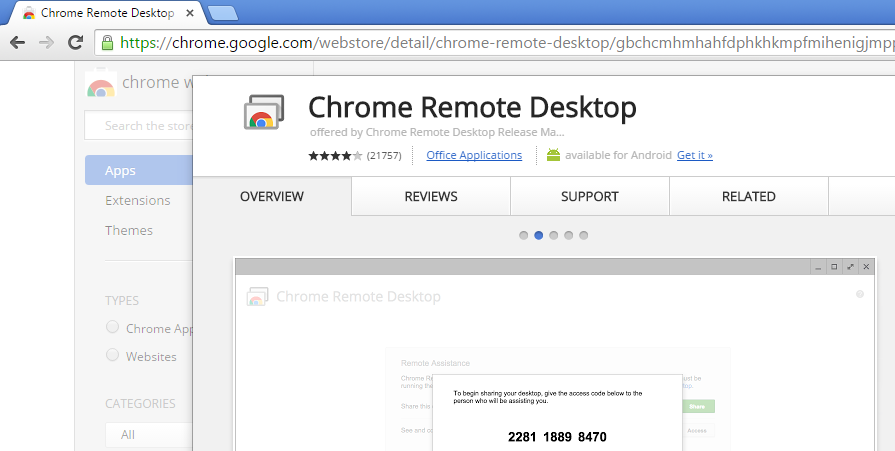Show the fifth screenshot via carousel dot

pos(583,235)
